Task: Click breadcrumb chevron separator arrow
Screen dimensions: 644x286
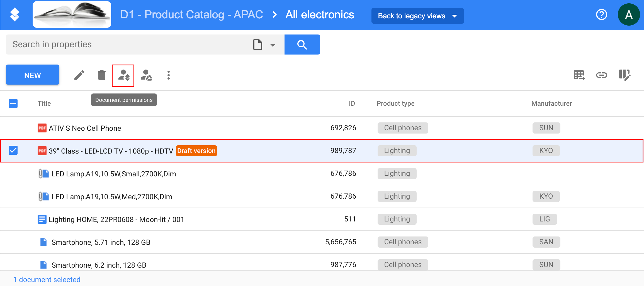Action: pyautogui.click(x=274, y=14)
